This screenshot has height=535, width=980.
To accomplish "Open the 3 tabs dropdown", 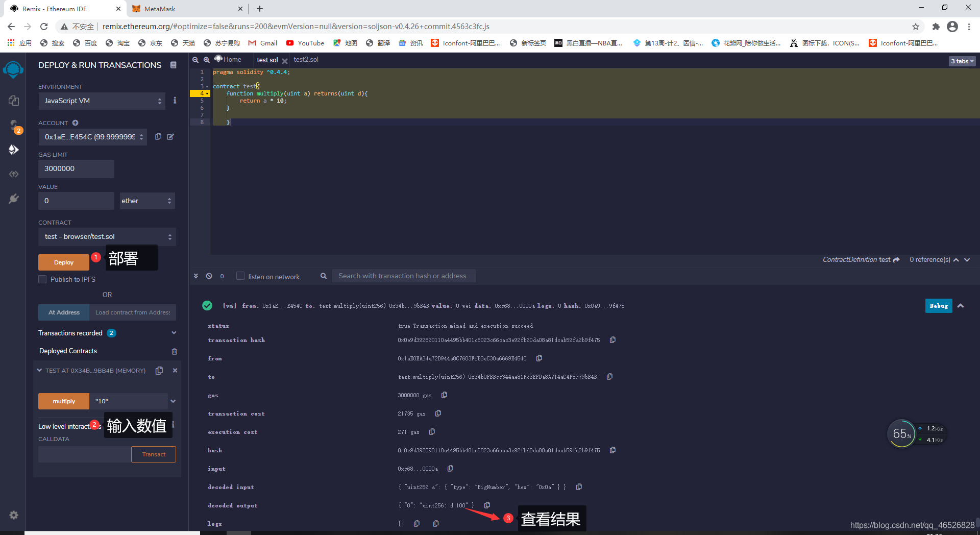I will [962, 61].
